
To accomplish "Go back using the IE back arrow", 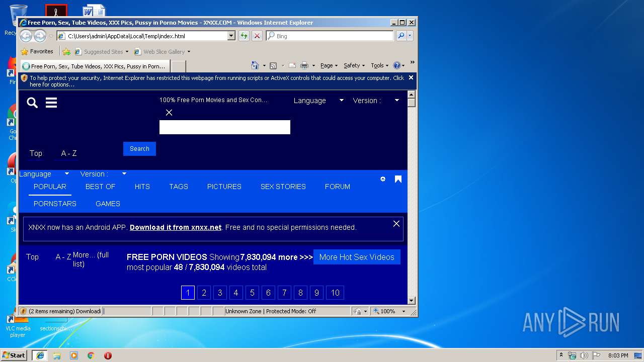I will [26, 36].
